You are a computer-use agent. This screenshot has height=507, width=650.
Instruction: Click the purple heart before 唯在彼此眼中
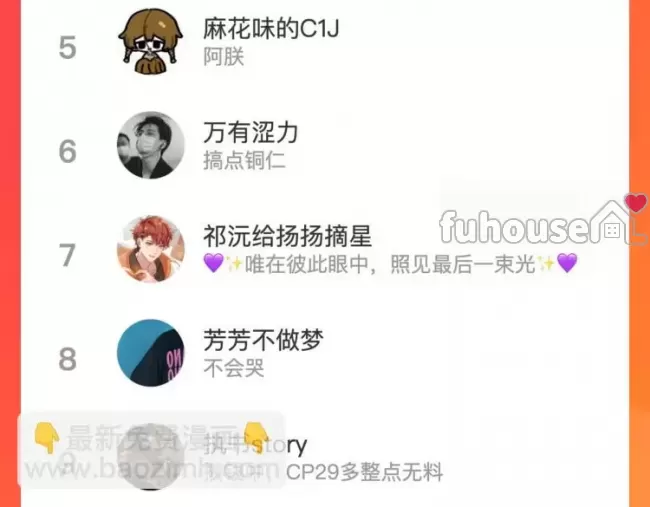coord(214,263)
